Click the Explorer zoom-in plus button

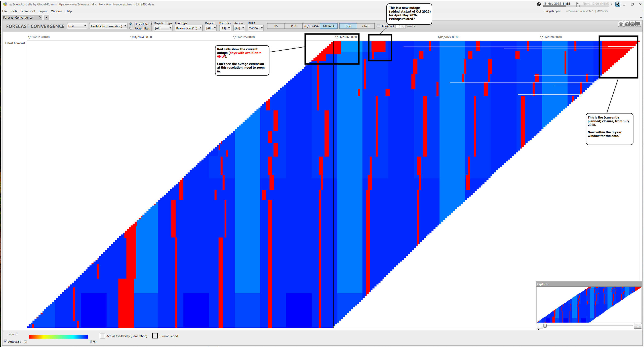click(x=637, y=326)
